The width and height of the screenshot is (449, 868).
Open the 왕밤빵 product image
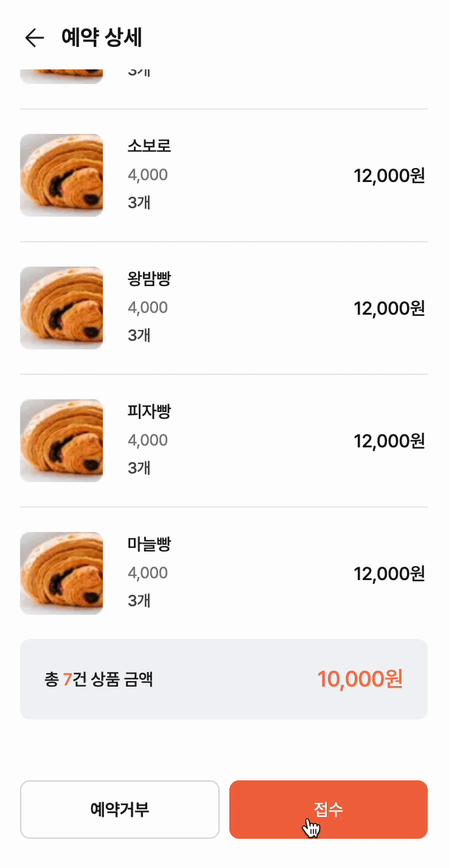[61, 308]
